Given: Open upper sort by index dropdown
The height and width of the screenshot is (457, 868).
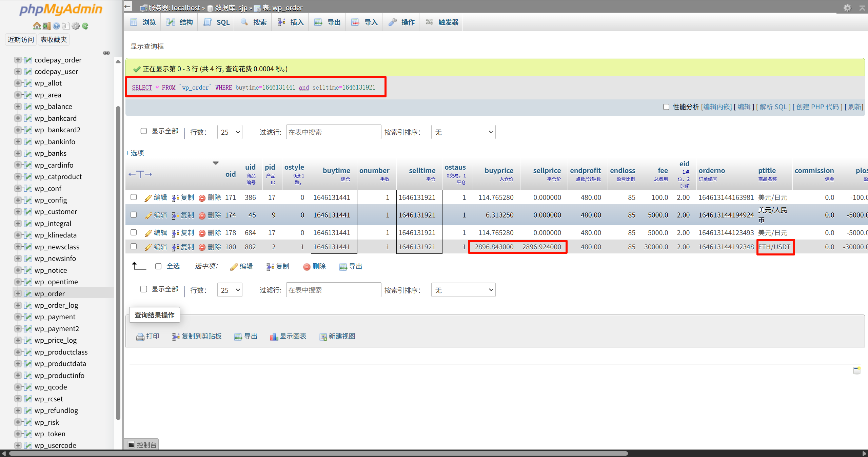Looking at the screenshot, I should [463, 132].
